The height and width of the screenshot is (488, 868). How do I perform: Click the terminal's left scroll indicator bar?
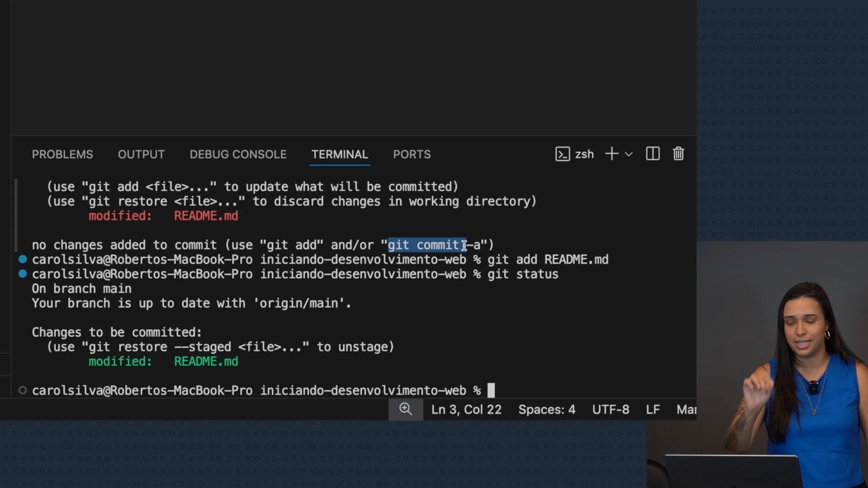tap(16, 215)
